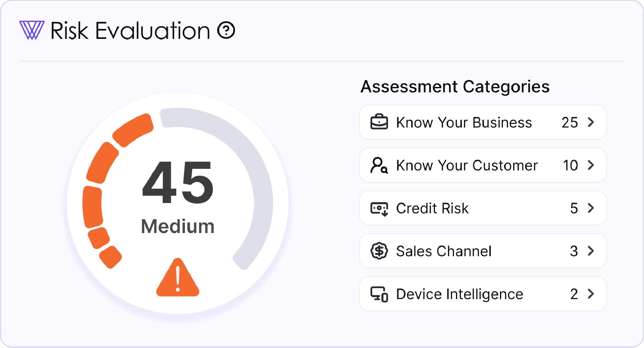The width and height of the screenshot is (644, 348).
Task: Open the Know Your Business category
Action: click(x=464, y=122)
